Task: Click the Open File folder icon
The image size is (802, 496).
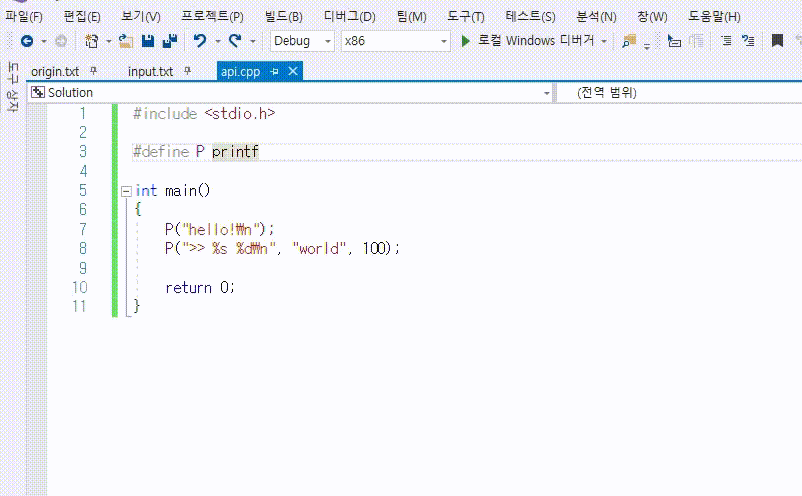Action: 125,41
